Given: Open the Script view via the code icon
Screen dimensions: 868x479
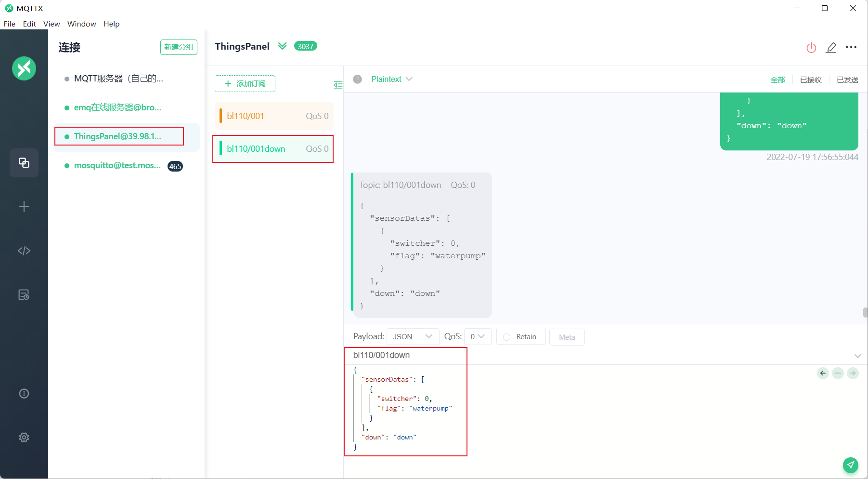Looking at the screenshot, I should [x=24, y=251].
